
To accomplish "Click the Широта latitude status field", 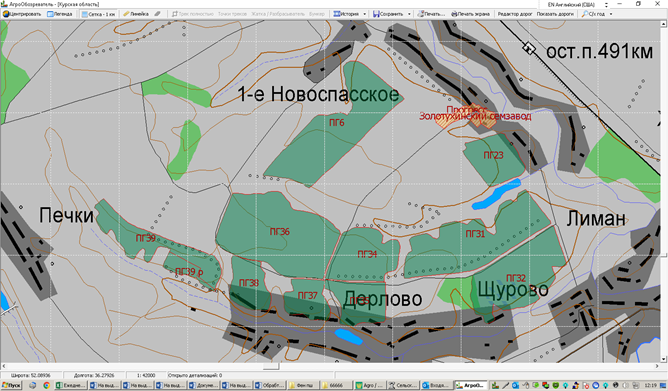I will pyautogui.click(x=32, y=376).
